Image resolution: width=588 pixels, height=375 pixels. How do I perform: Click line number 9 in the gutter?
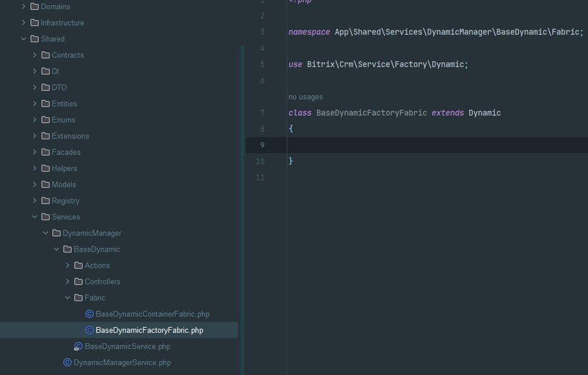click(262, 145)
